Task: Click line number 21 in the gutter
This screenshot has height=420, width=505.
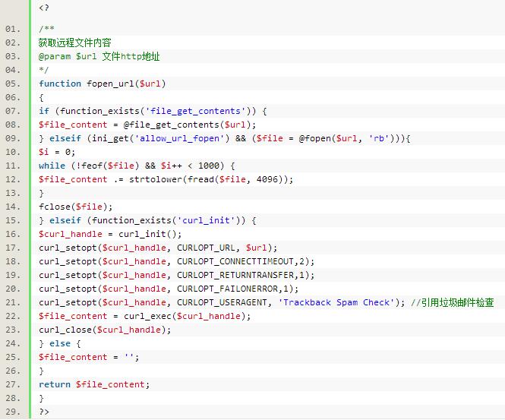Action: tap(12, 302)
